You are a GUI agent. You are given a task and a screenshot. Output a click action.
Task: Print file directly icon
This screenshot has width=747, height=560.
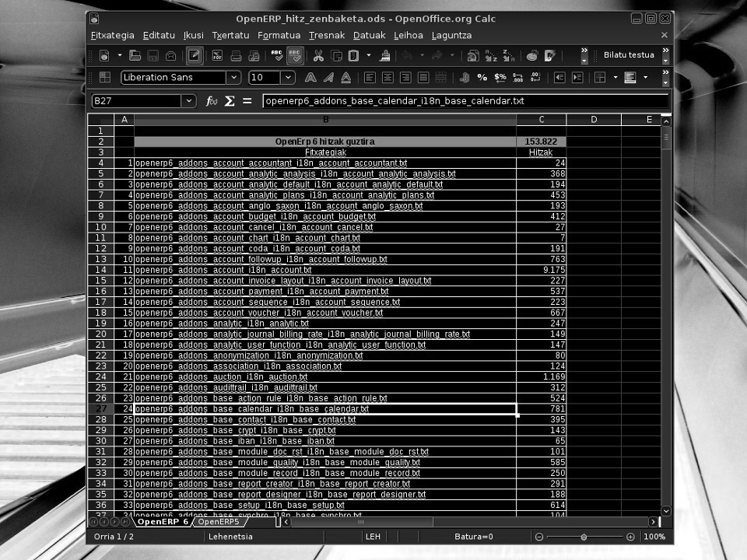236,56
